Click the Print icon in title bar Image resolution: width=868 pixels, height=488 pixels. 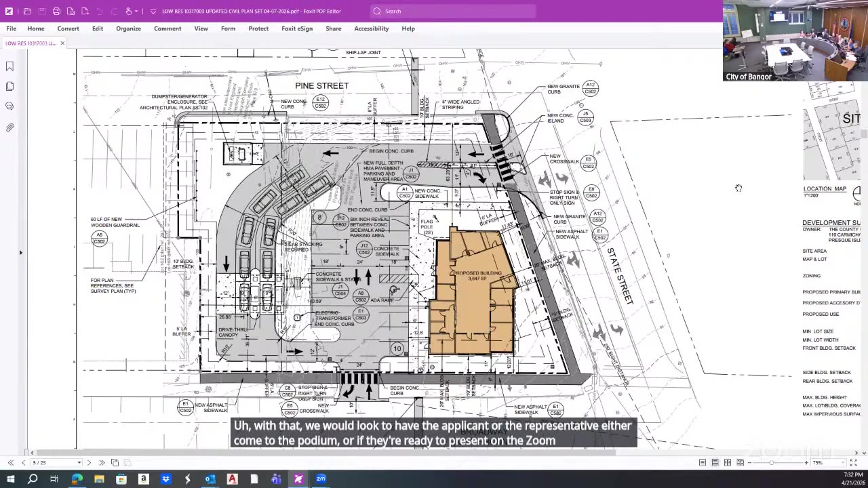click(56, 11)
